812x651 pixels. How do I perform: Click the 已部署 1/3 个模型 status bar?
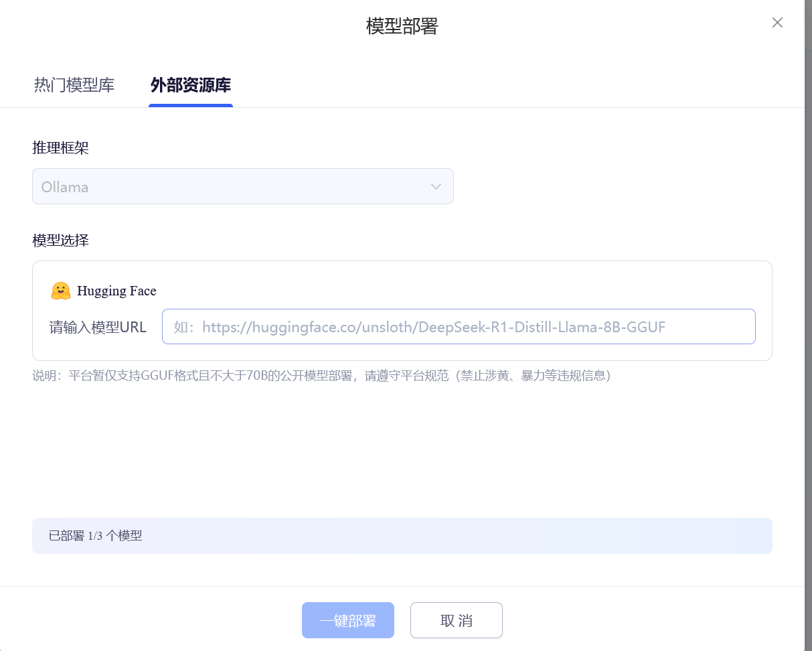[402, 536]
